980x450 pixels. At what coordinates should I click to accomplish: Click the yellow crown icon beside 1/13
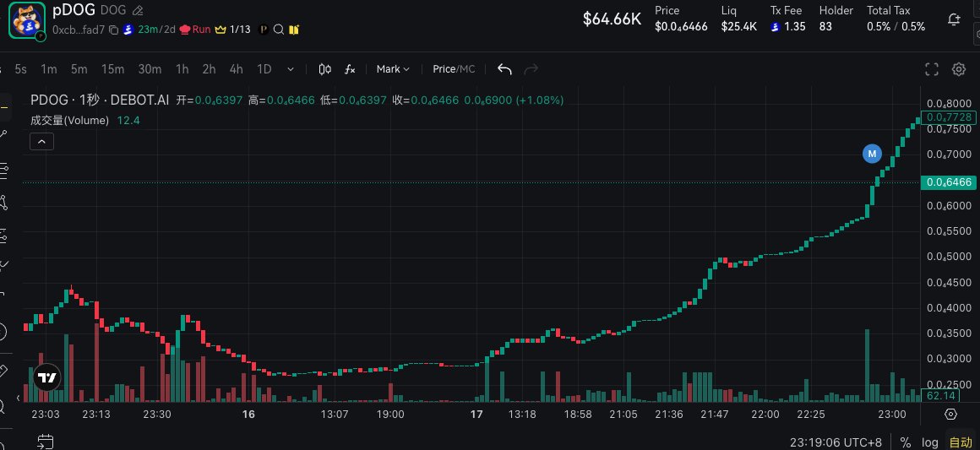click(x=220, y=30)
